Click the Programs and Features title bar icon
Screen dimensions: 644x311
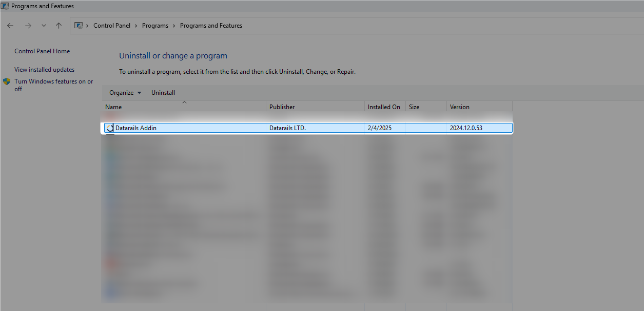(5, 6)
